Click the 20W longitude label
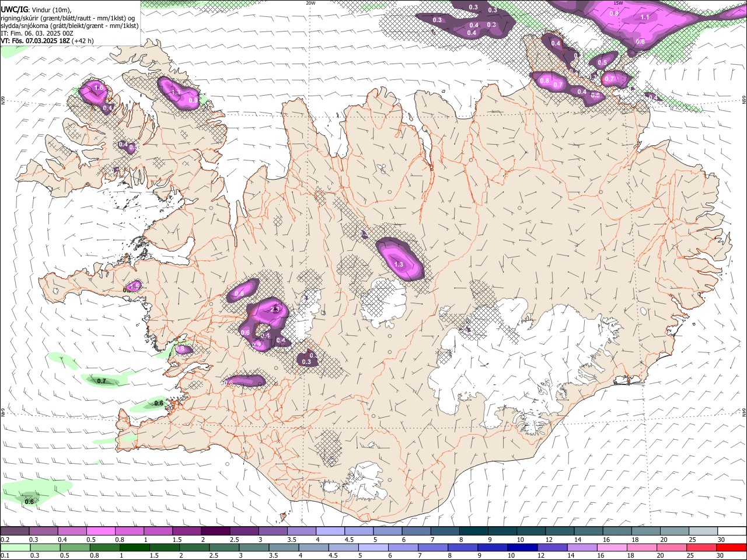This screenshot has width=747, height=560. tap(310, 3)
